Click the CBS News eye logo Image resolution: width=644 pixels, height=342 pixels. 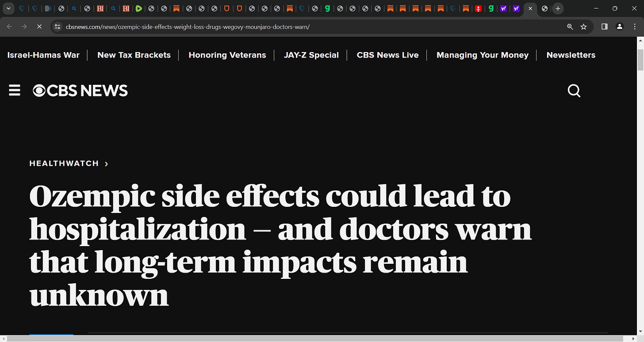point(39,91)
